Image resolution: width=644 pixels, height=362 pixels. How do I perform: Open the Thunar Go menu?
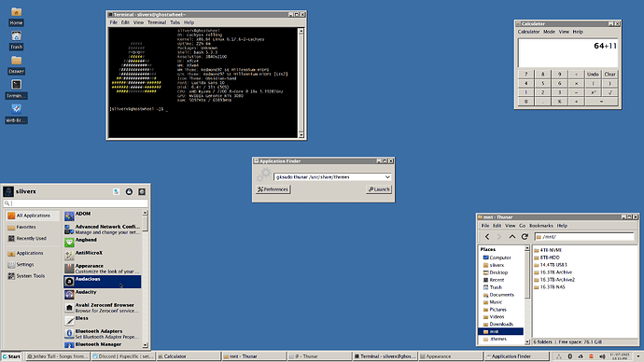click(522, 226)
